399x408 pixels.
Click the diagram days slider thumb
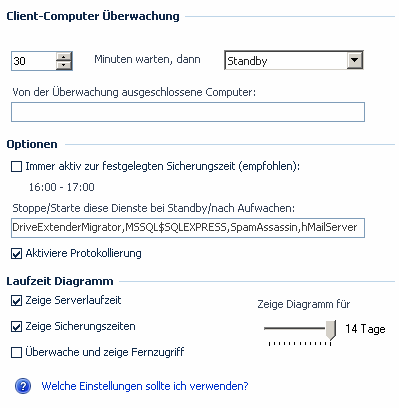(x=331, y=330)
